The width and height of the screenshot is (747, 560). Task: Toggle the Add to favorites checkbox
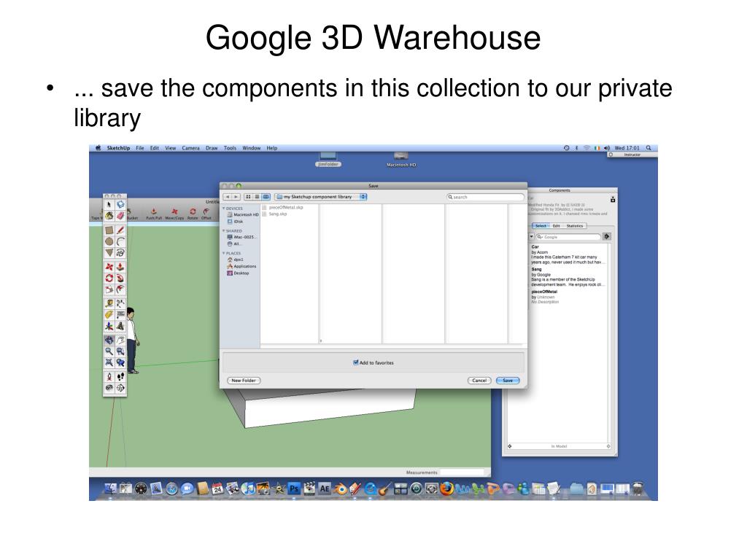[355, 362]
